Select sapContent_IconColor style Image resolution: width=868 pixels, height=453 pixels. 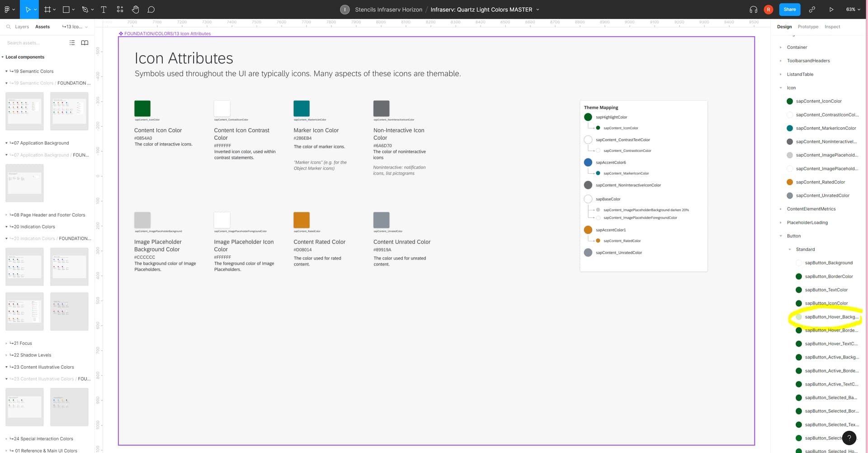point(818,101)
